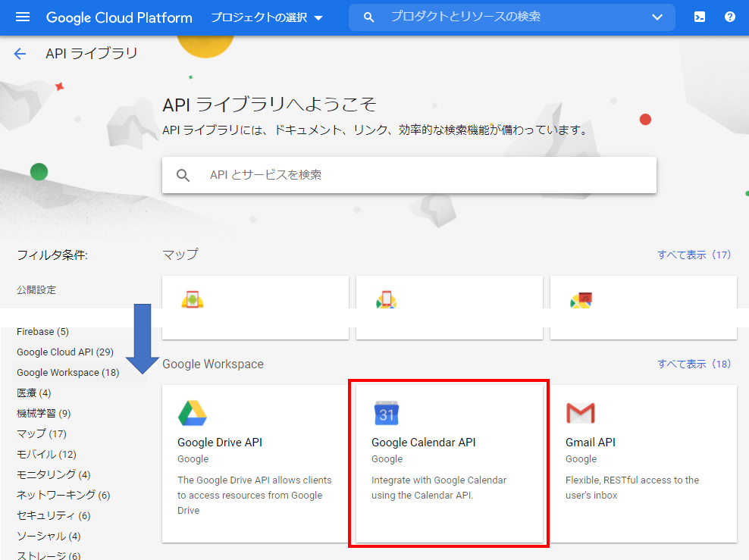Click the Gmail envelope icon
Image resolution: width=749 pixels, height=560 pixels.
click(580, 413)
